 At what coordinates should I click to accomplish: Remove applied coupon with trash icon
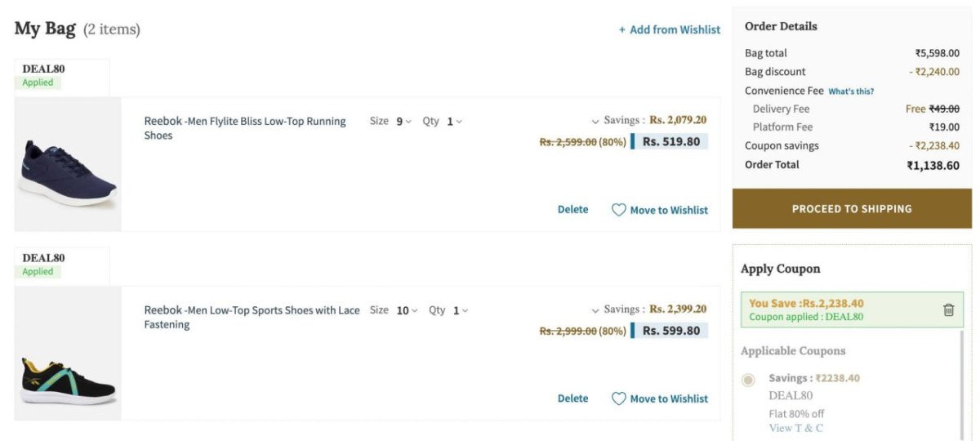pos(948,310)
